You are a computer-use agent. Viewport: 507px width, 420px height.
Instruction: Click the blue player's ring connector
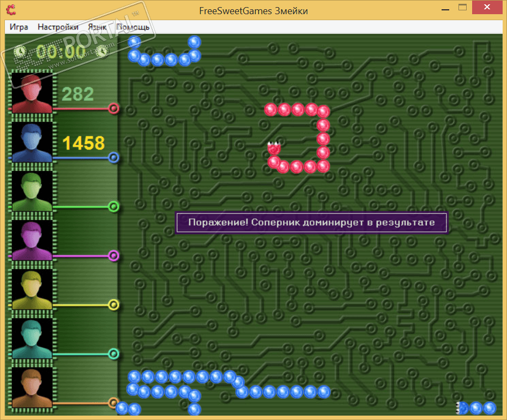(113, 158)
